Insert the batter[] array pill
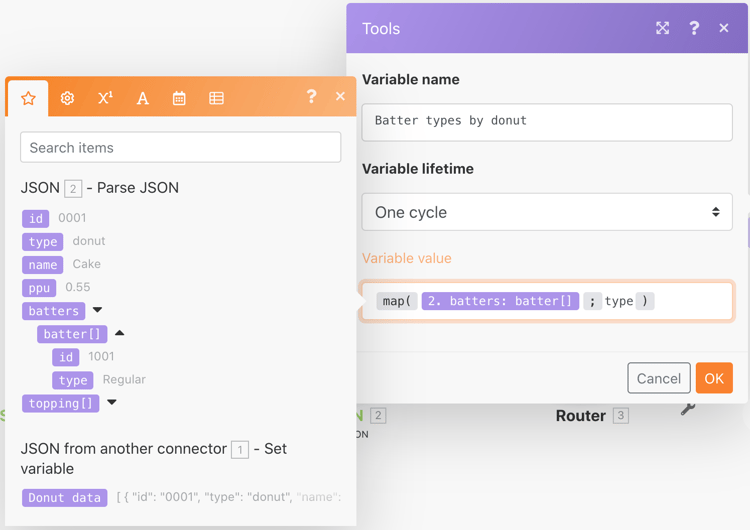 (x=72, y=334)
